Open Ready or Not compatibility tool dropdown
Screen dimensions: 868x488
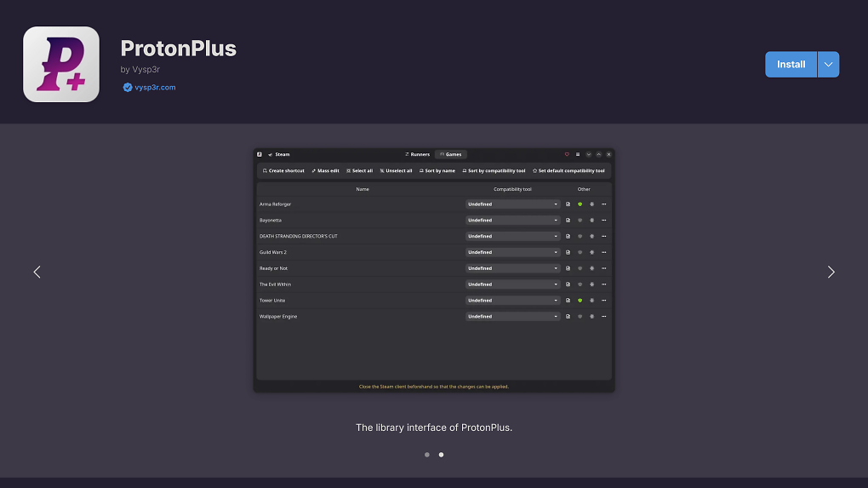512,268
